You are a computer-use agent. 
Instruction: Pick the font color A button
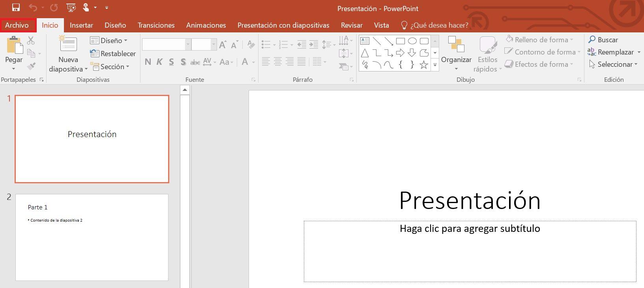click(x=245, y=62)
